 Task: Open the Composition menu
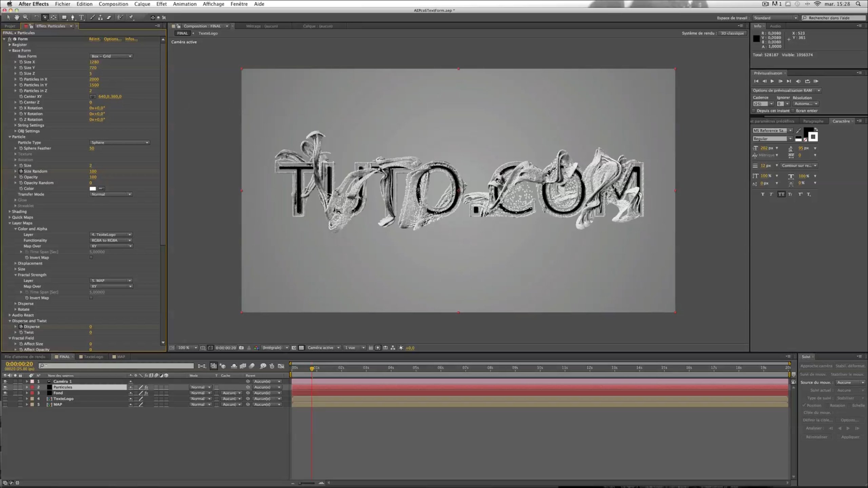pos(113,4)
